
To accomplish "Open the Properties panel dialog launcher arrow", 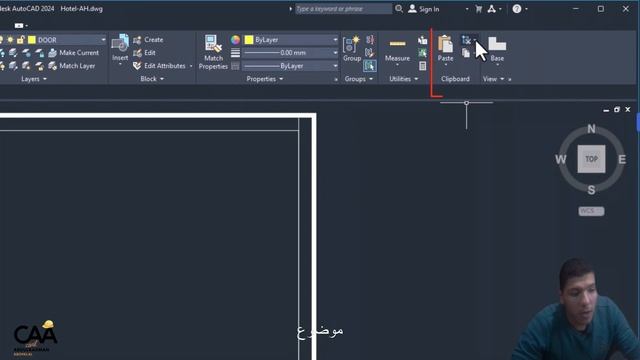I will (336, 80).
